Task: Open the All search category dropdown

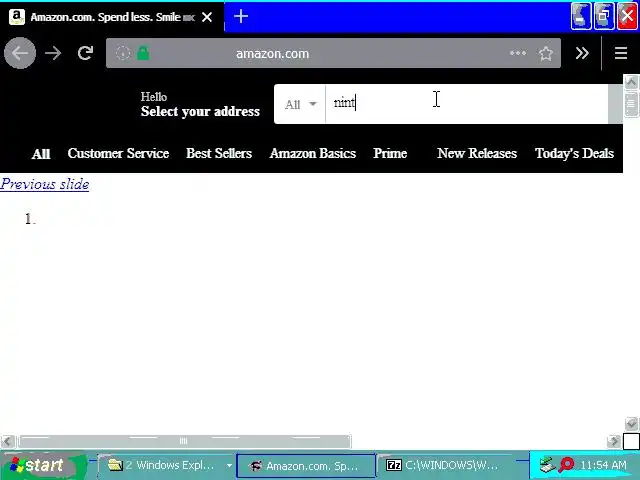Action: pos(300,104)
